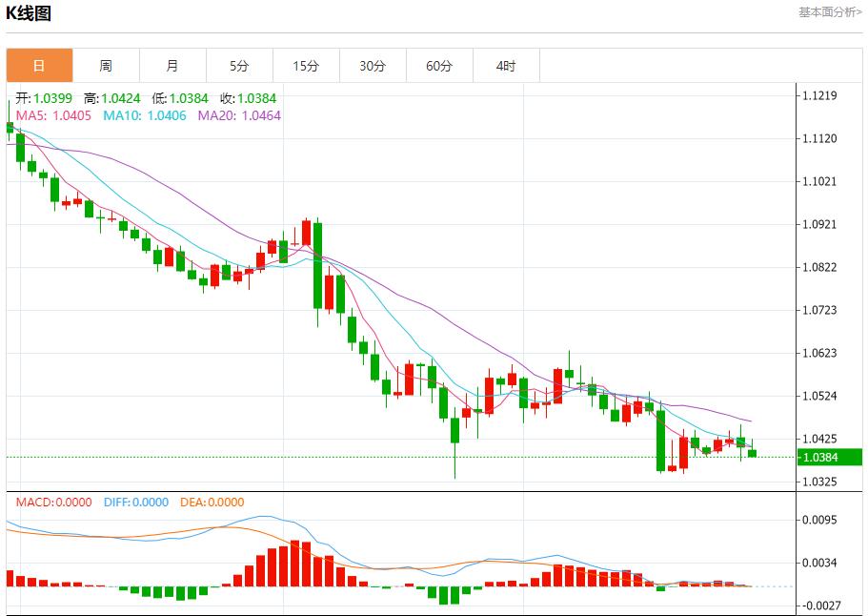Click the MA5 indicator label
Image resolution: width=868 pixels, height=616 pixels.
53,115
